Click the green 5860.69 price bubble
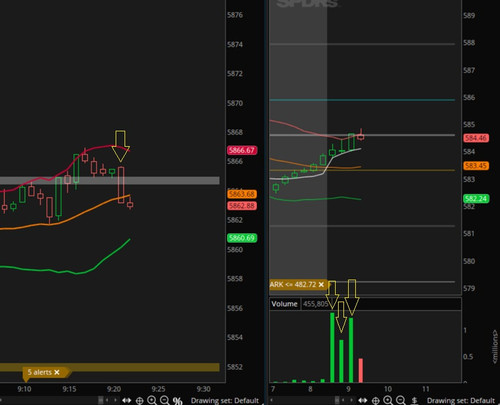The width and height of the screenshot is (500, 405). click(x=242, y=238)
